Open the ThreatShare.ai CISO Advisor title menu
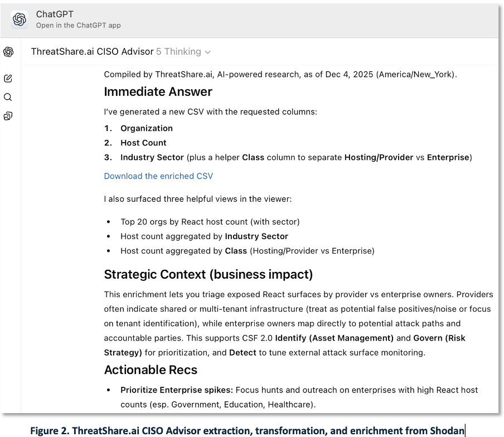504x437 pixels. pos(92,52)
